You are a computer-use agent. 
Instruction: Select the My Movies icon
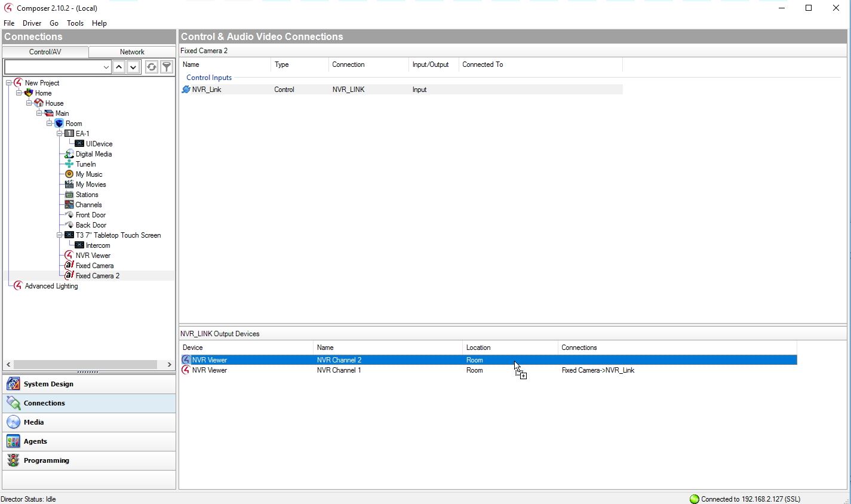69,185
